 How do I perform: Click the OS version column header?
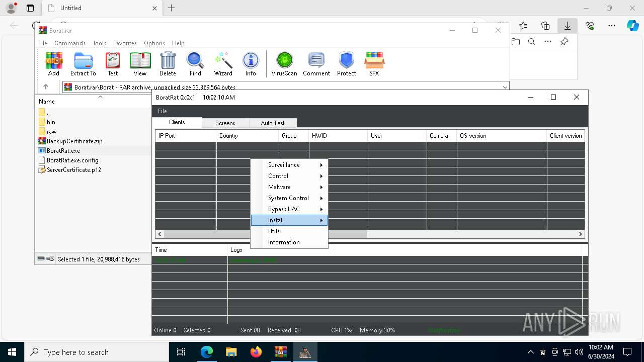[502, 136]
